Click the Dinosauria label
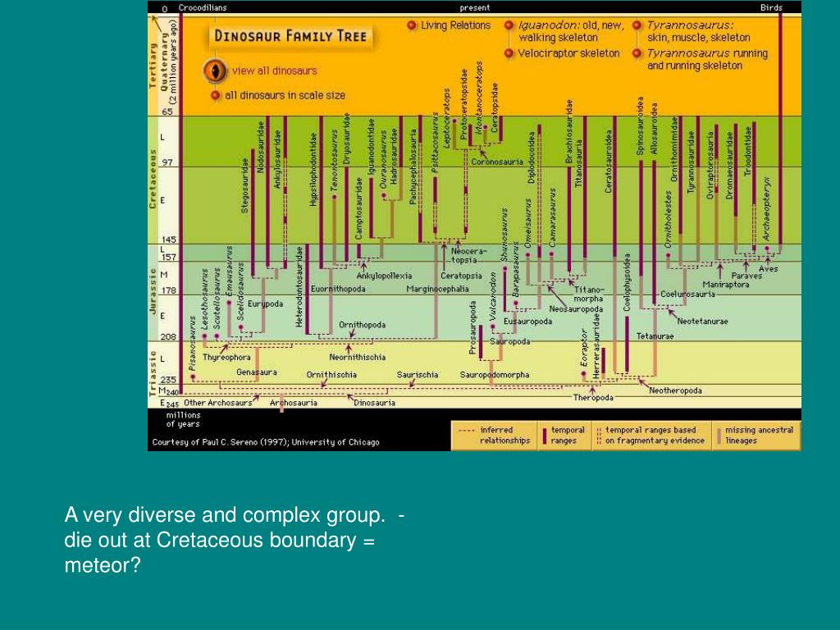This screenshot has width=840, height=630. point(374,403)
